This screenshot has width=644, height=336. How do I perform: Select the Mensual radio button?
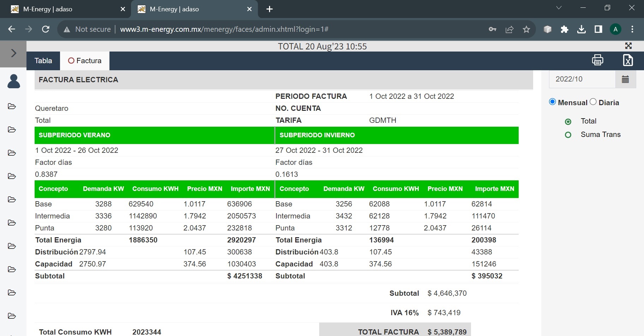(553, 102)
